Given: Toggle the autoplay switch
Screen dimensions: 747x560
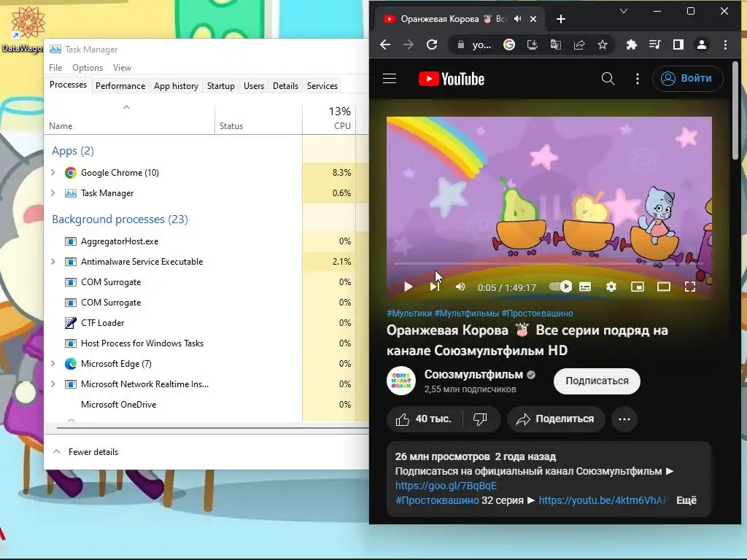Looking at the screenshot, I should [x=560, y=286].
